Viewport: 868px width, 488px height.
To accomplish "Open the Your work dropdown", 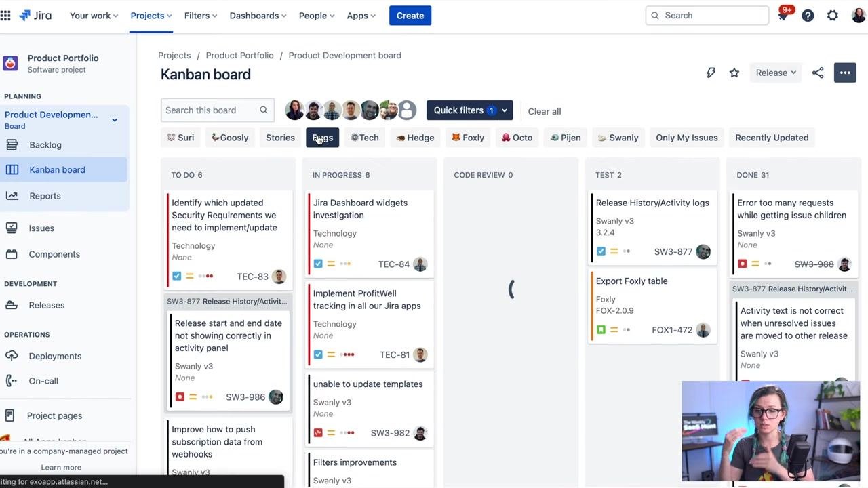I will pyautogui.click(x=94, y=16).
